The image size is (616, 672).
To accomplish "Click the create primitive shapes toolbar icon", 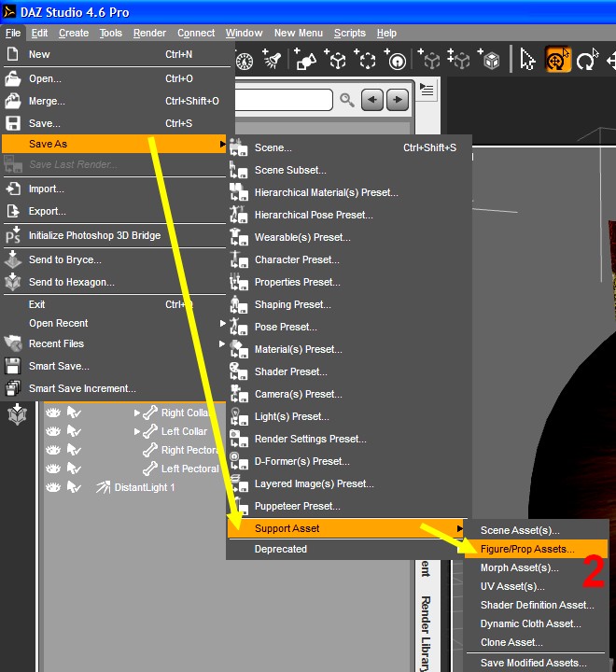I will (x=306, y=60).
